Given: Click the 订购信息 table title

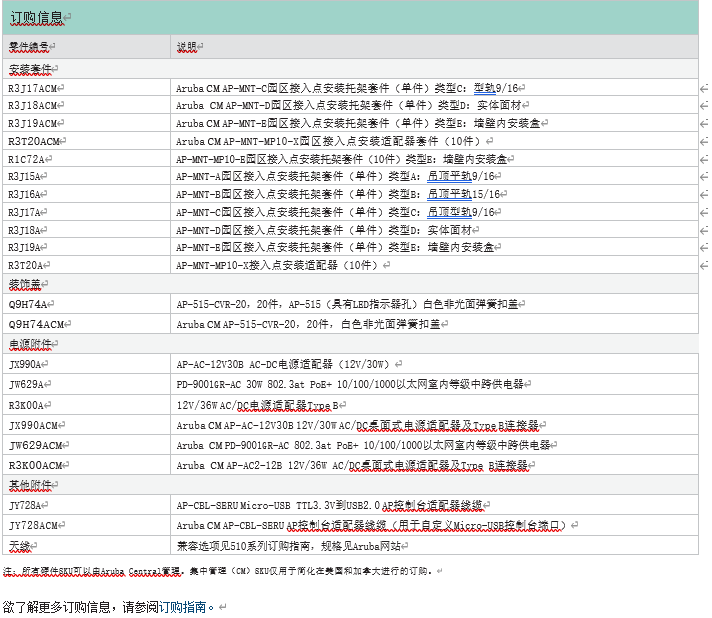Looking at the screenshot, I should pos(36,18).
